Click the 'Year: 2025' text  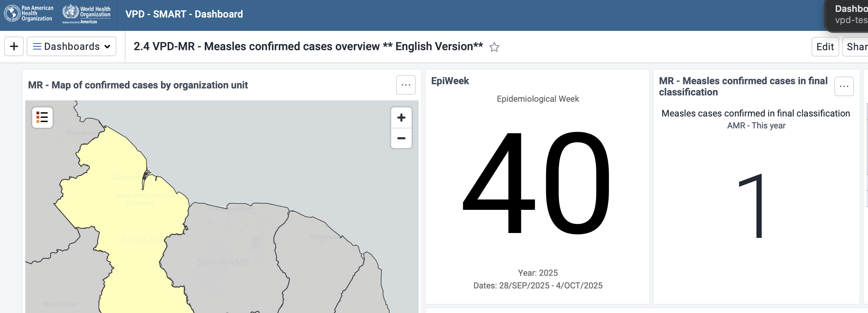pos(538,273)
